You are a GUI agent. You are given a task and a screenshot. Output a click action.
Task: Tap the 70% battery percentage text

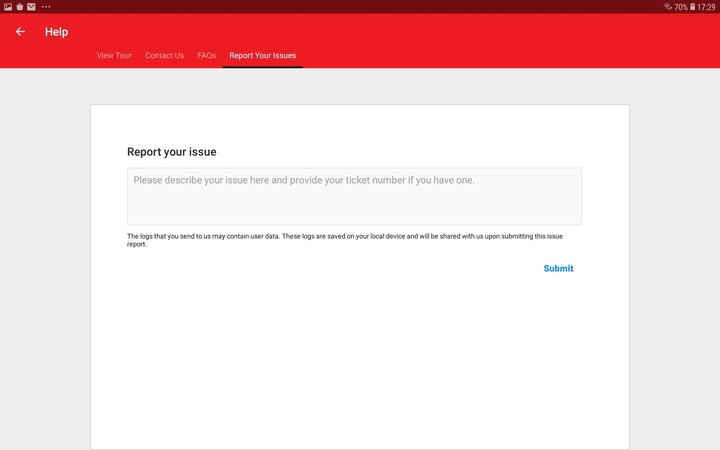[x=680, y=6]
